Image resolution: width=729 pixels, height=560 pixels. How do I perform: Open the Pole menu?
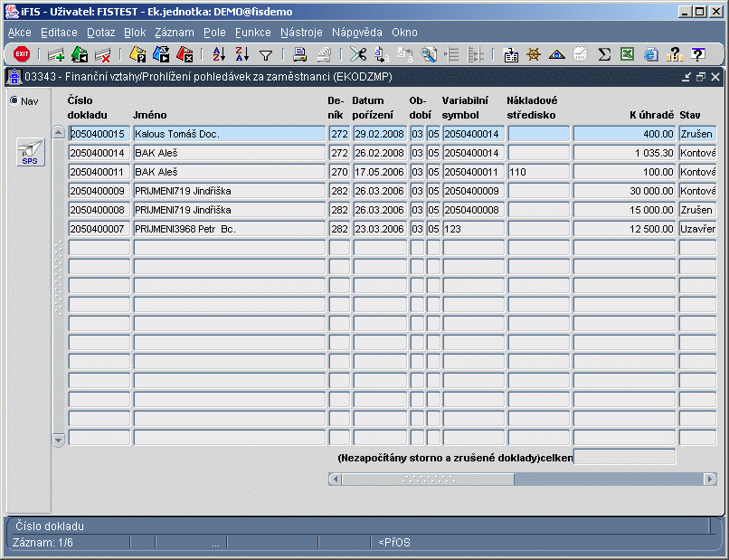[x=214, y=33]
